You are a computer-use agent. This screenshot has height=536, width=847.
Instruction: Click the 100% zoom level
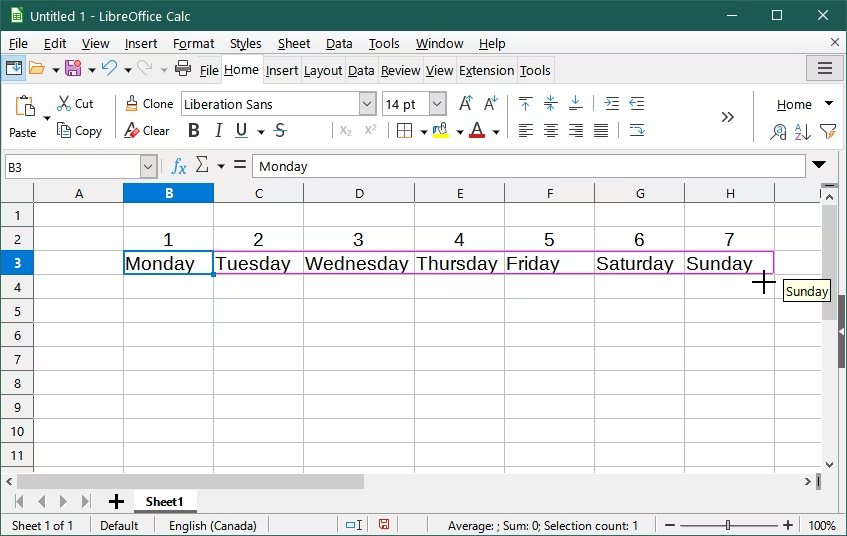click(822, 525)
